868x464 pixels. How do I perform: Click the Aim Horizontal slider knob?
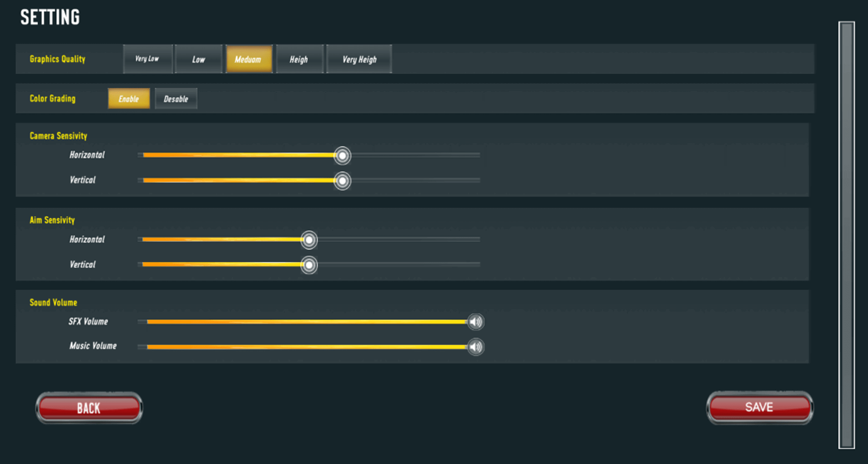309,240
